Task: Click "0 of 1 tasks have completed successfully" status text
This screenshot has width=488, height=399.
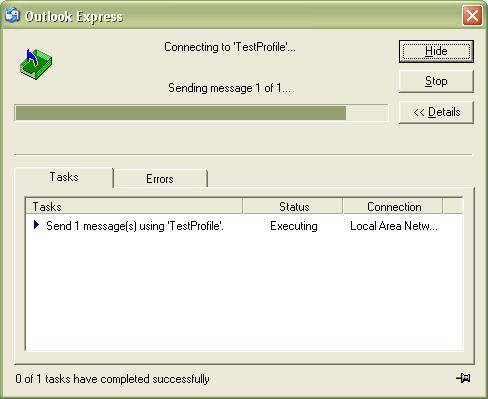Action: [x=112, y=379]
